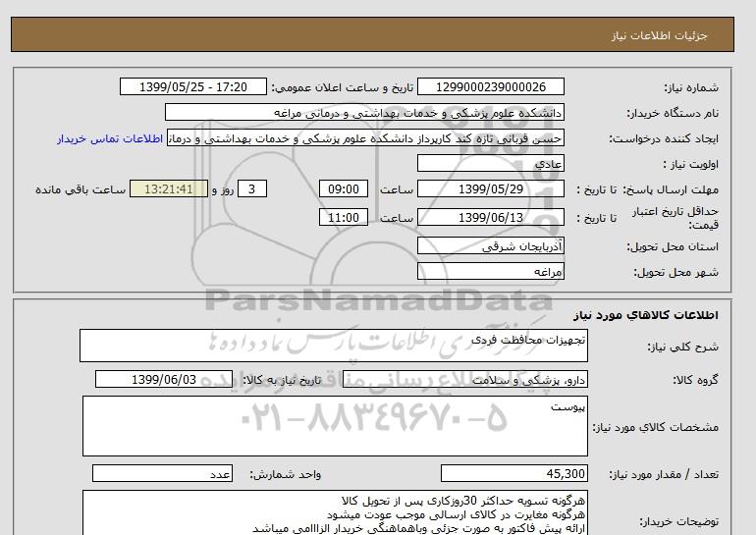This screenshot has width=756, height=535.
Task: Click the توضیحات خریدار label
Action: pyautogui.click(x=678, y=522)
